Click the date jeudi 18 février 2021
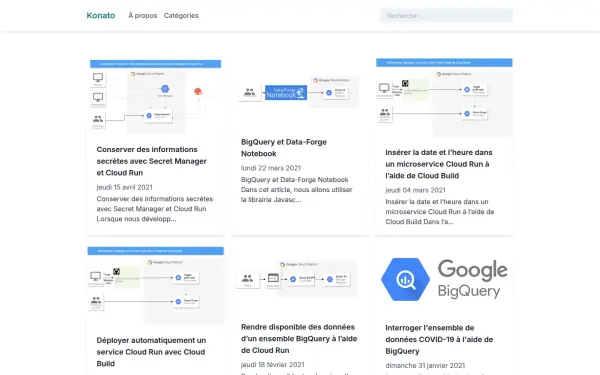The width and height of the screenshot is (600, 375). pyautogui.click(x=272, y=365)
